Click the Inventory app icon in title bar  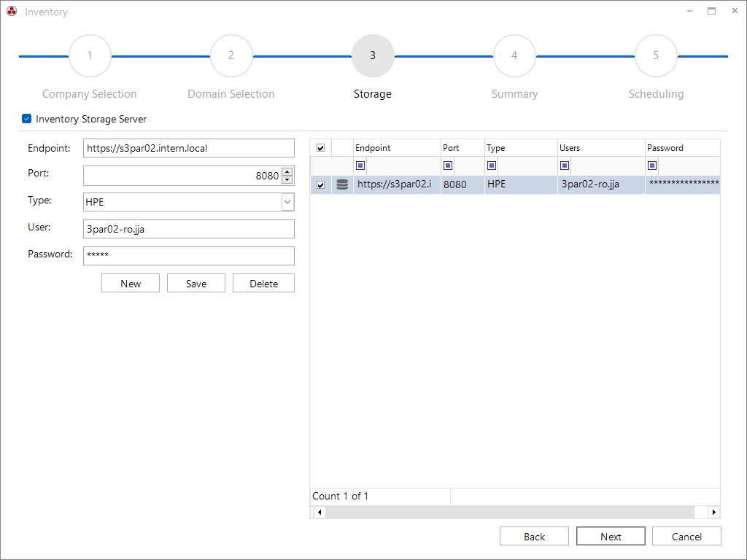click(x=12, y=11)
